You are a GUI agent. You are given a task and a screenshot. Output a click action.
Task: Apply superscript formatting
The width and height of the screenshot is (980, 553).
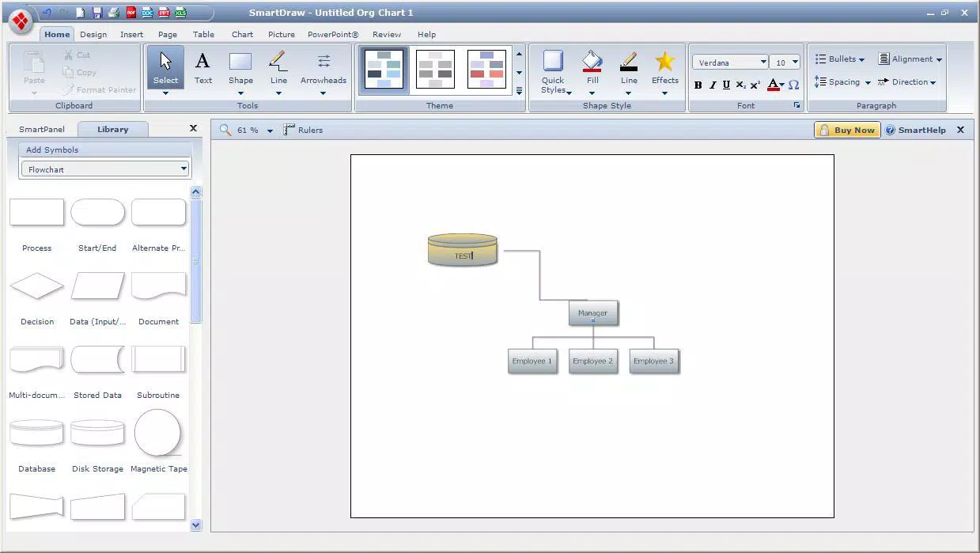[x=755, y=85]
